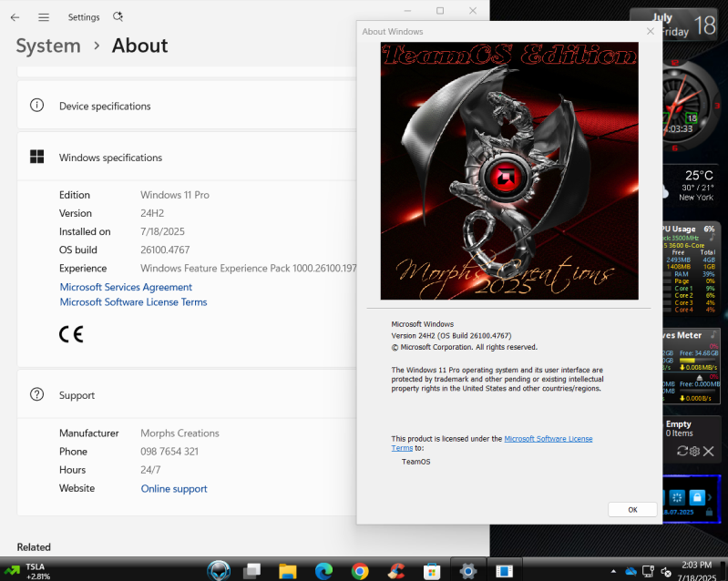Select the Version value 24H2

[x=152, y=213]
